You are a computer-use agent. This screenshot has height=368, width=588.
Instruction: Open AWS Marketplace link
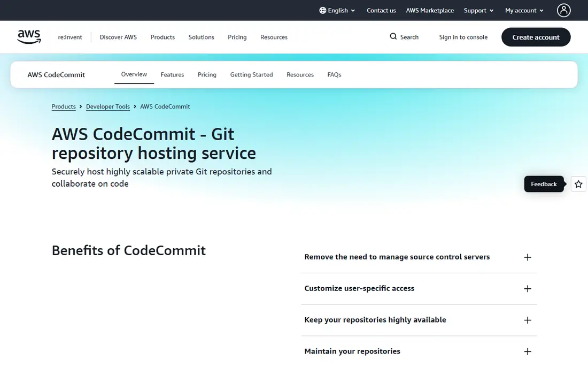point(430,11)
